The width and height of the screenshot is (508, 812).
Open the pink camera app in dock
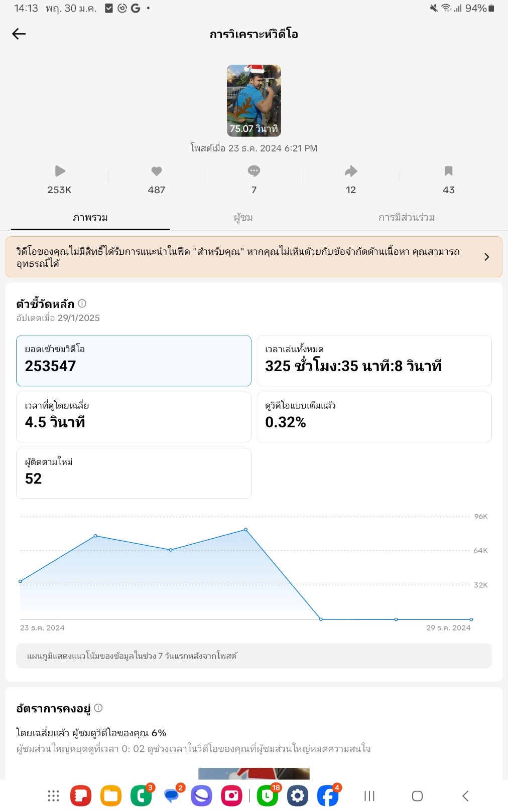click(232, 795)
